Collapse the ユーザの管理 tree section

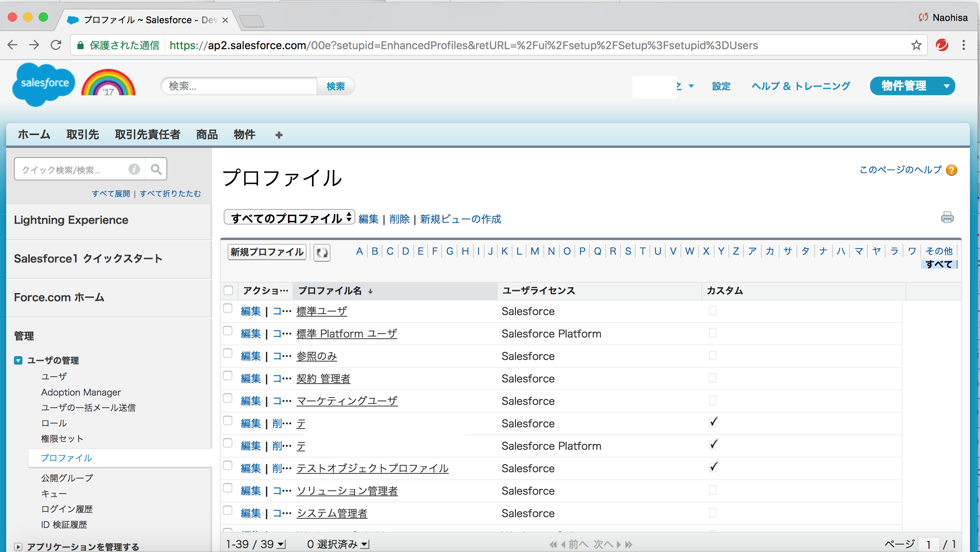click(x=18, y=360)
